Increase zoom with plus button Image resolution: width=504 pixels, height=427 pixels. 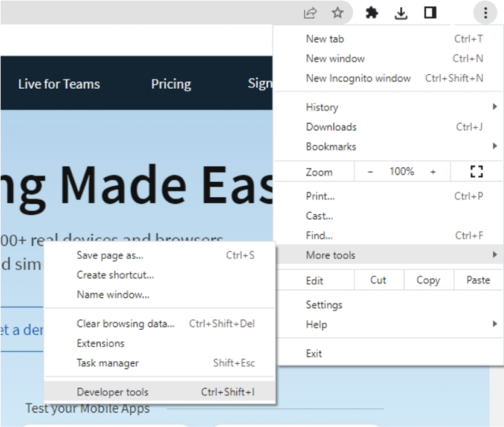point(433,172)
